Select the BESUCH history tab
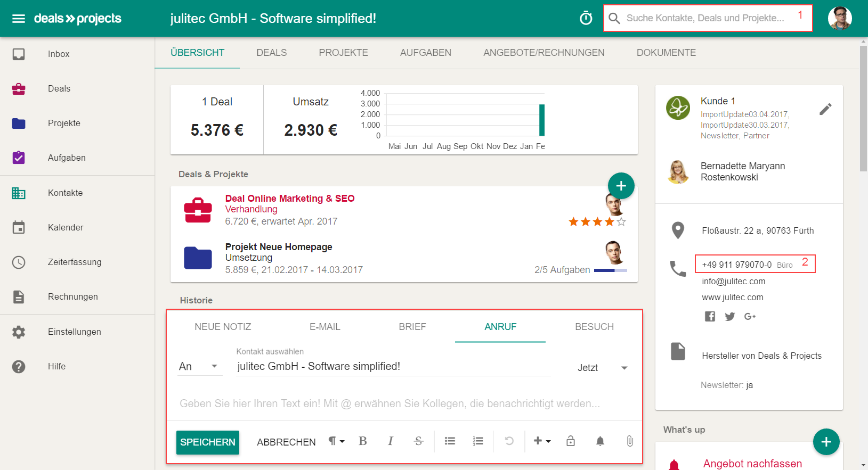Viewport: 868px width, 470px height. (594, 327)
